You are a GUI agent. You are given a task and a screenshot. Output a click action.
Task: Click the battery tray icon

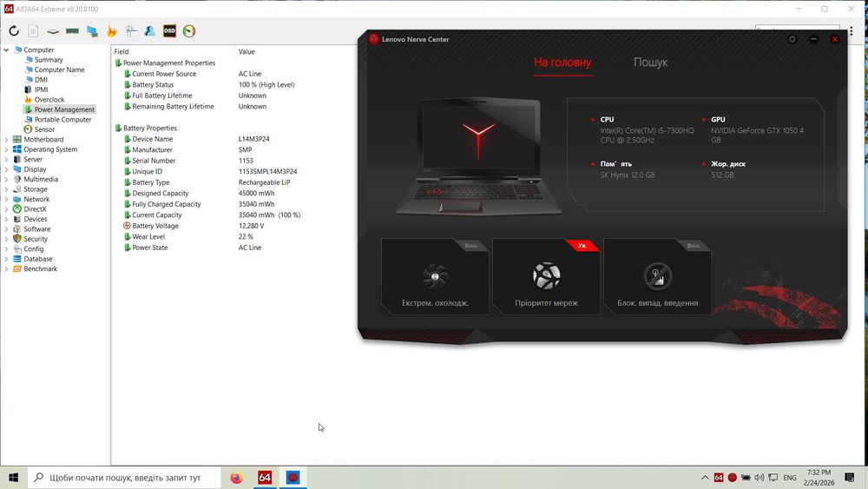[x=746, y=478]
